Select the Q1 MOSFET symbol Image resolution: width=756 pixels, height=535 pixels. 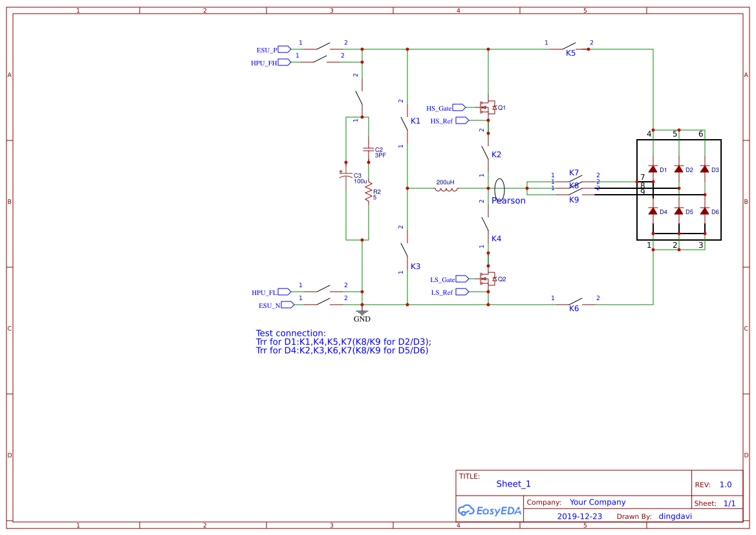[488, 107]
